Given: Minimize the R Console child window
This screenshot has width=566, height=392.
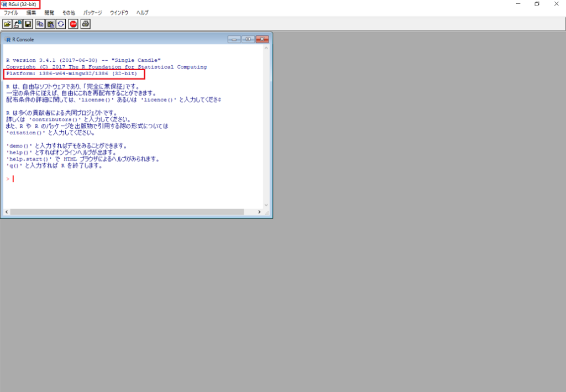Looking at the screenshot, I should (234, 39).
